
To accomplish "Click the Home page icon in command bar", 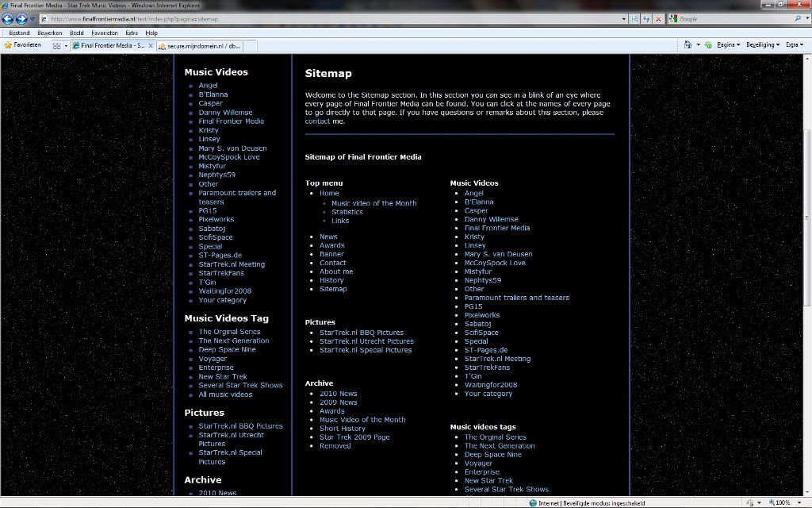I will tap(688, 45).
